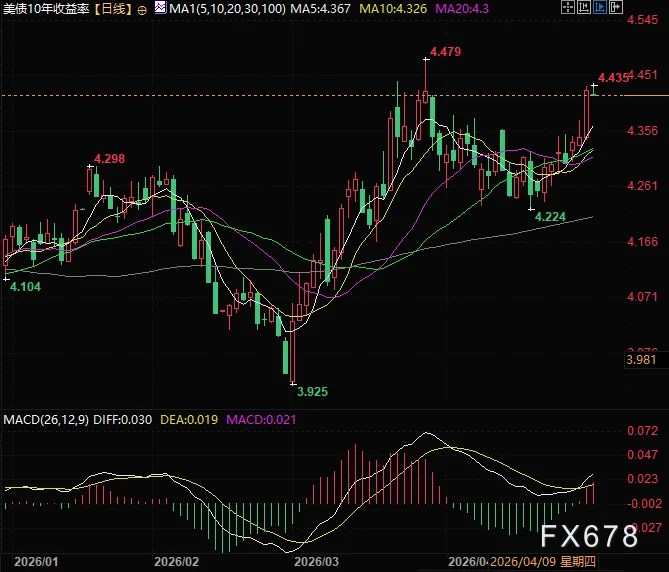Image resolution: width=669 pixels, height=572 pixels.
Task: Click the 4.224 swing low label
Action: pos(550,217)
